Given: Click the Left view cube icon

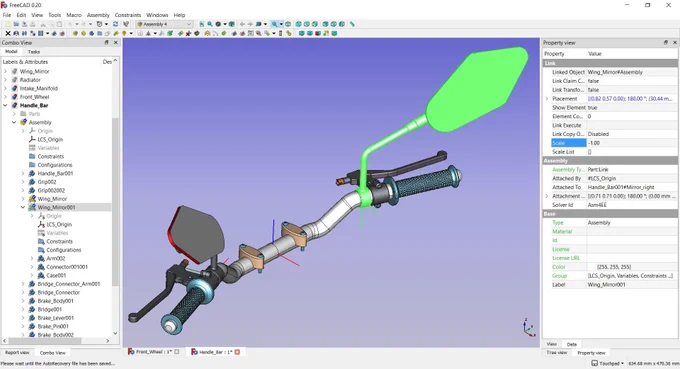Looking at the screenshot, I should 342,24.
